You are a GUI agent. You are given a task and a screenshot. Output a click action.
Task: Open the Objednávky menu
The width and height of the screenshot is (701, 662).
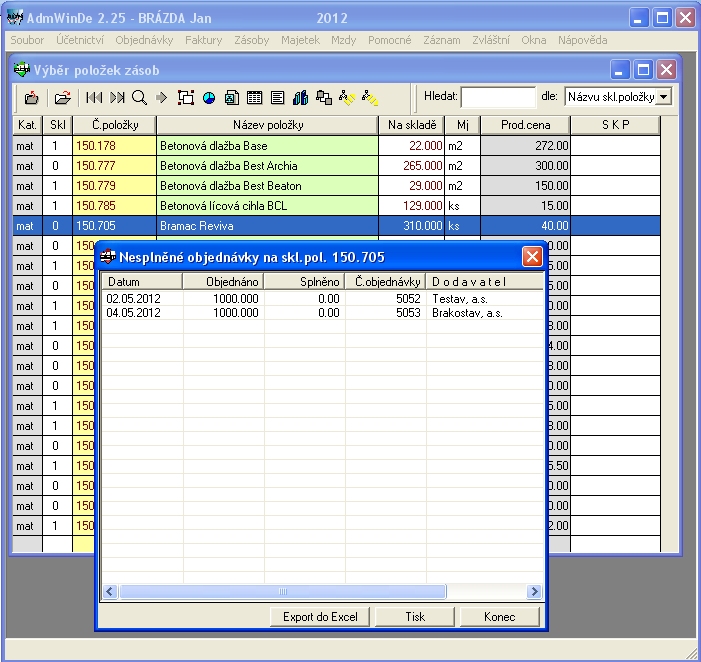tap(144, 40)
